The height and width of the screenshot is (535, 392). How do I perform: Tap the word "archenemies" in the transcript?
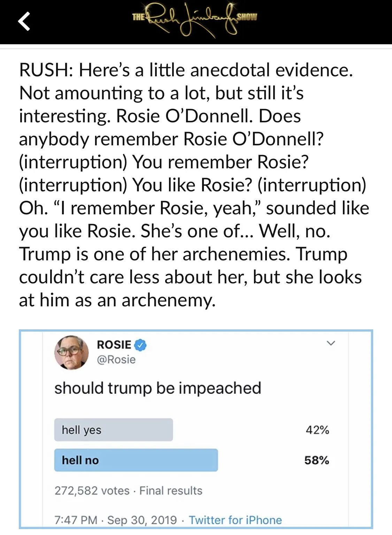point(236,254)
